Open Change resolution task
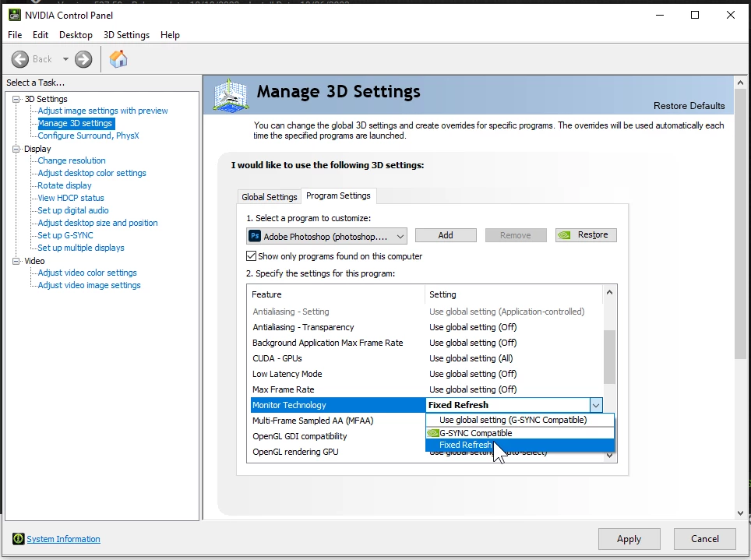 point(72,160)
